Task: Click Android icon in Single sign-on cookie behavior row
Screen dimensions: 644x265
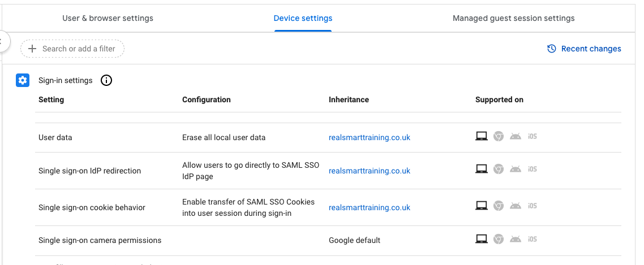Action: [515, 206]
